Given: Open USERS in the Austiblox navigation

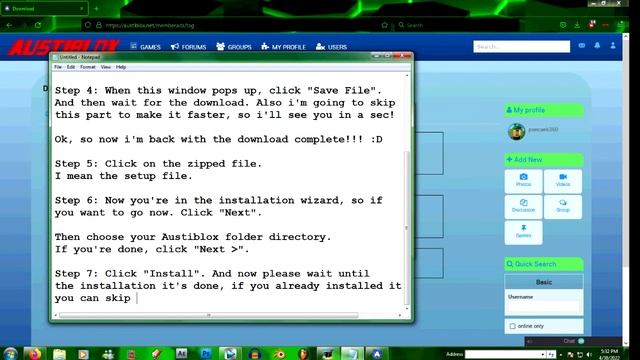Looking at the screenshot, I should (x=331, y=47).
